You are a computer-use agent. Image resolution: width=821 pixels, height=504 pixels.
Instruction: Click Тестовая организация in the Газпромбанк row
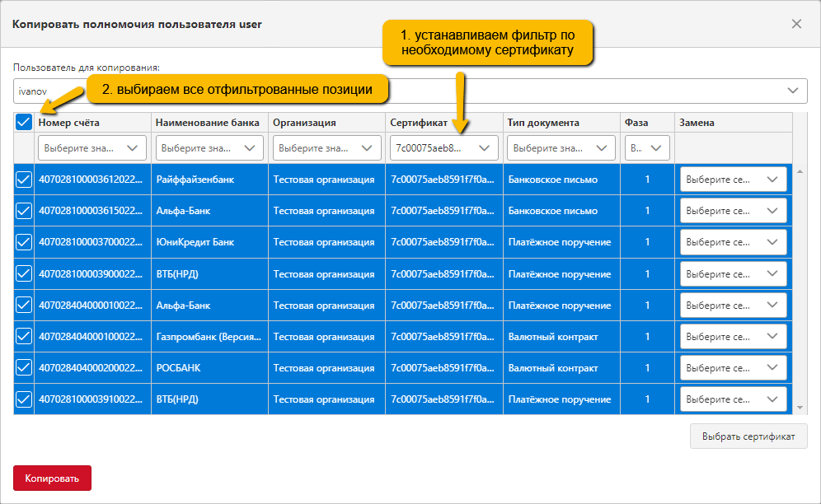coord(324,337)
